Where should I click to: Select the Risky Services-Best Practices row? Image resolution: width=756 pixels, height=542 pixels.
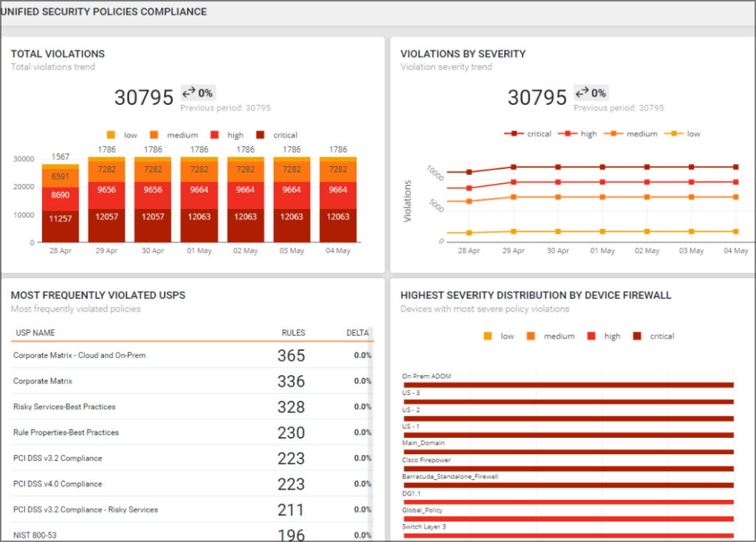coord(191,406)
